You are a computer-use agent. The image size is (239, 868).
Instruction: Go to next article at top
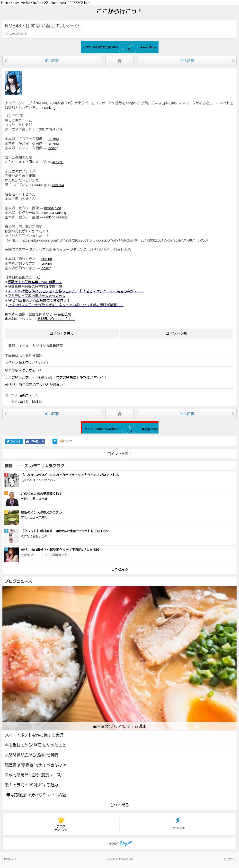coord(186,61)
